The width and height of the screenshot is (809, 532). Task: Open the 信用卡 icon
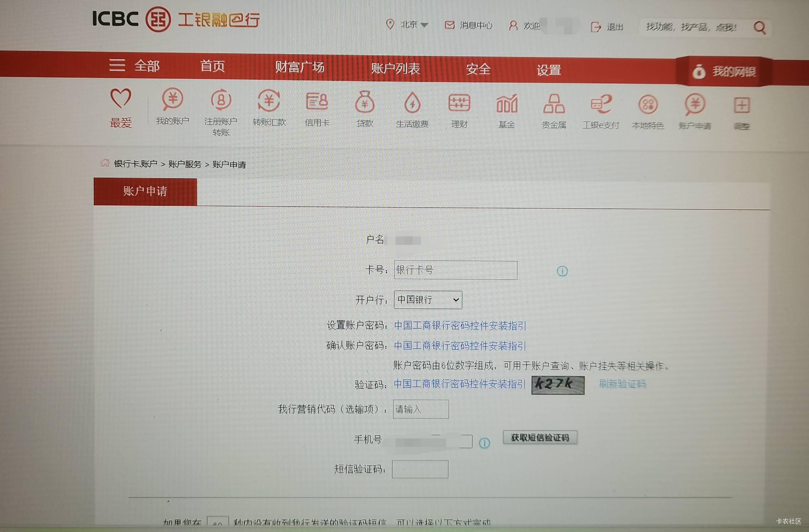point(317,101)
